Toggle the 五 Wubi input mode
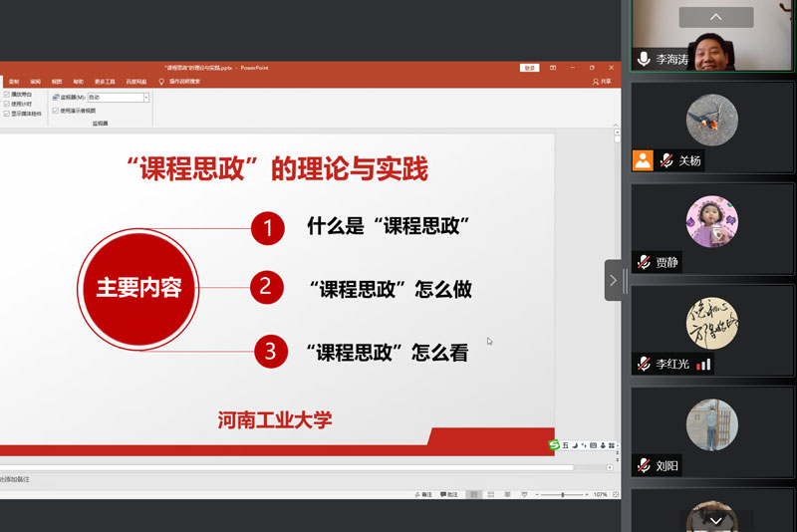This screenshot has height=532, width=797. 565,445
